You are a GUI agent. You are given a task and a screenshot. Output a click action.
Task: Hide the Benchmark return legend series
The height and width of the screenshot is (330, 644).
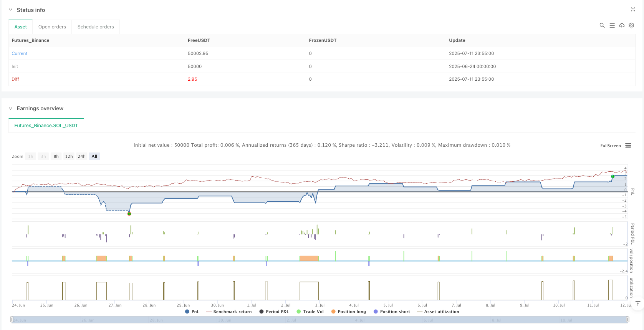point(229,312)
